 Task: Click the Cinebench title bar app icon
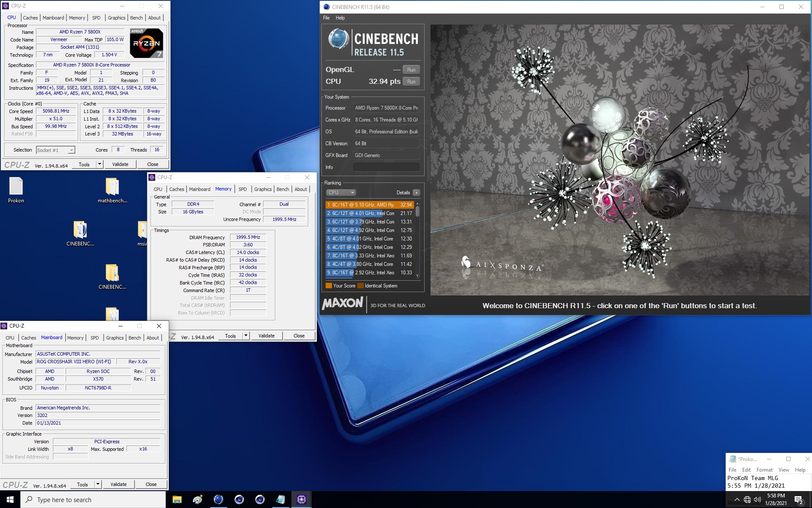pos(326,7)
